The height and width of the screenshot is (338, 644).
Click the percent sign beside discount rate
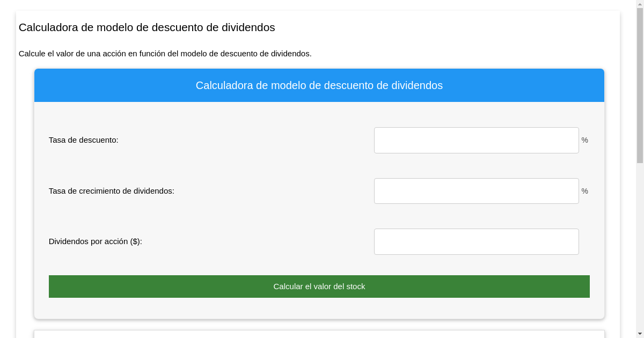tap(585, 140)
